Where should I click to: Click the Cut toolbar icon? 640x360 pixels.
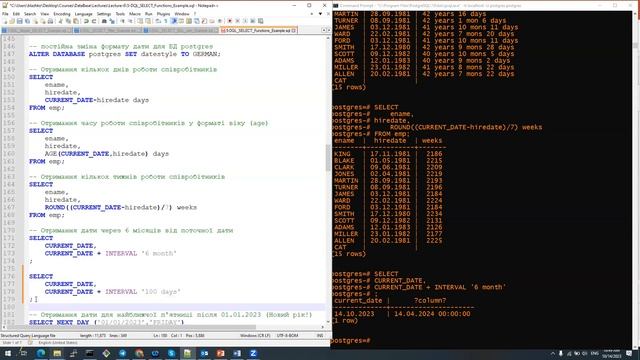pyautogui.click(x=60, y=21)
